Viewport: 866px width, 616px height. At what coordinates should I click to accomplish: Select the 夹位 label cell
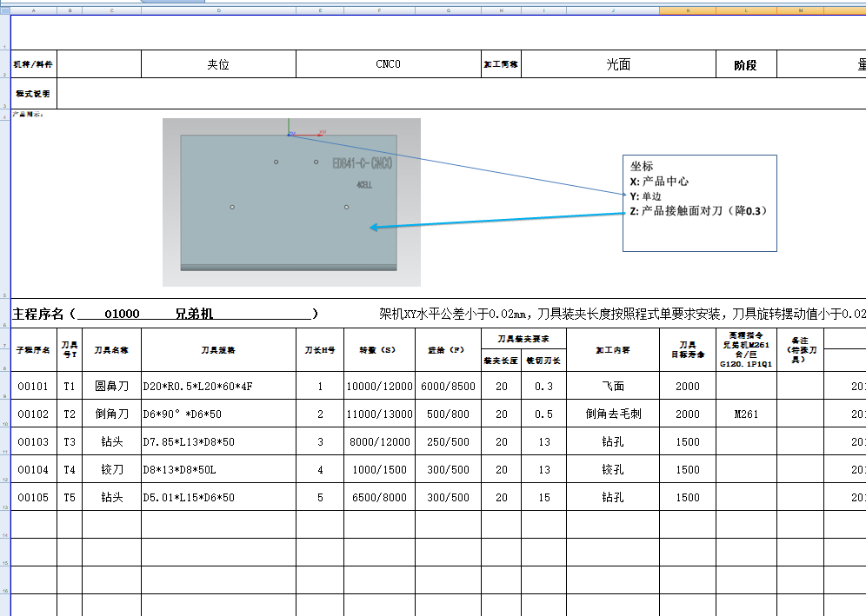[x=219, y=63]
